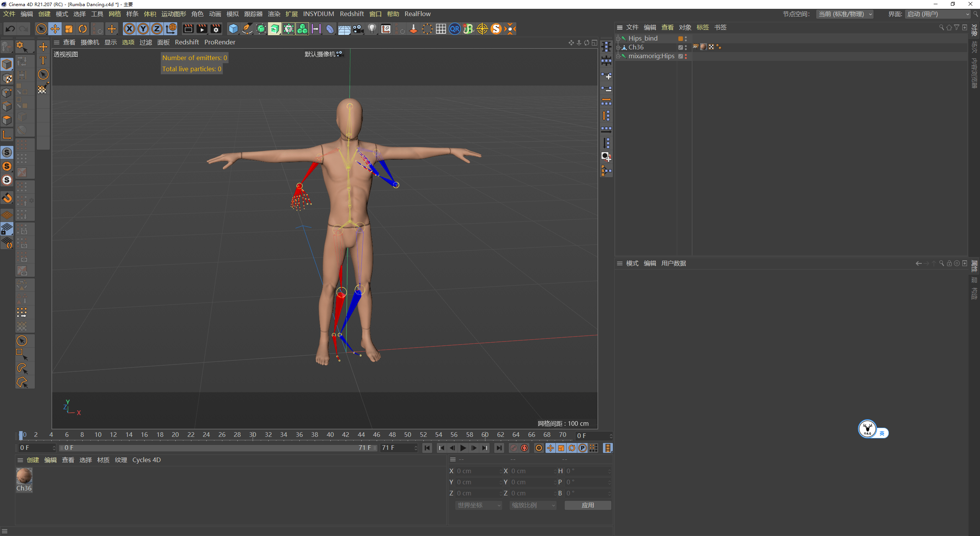Image resolution: width=980 pixels, height=536 pixels.
Task: Click the orange layer color swatch beside Hips_bind
Action: (681, 38)
